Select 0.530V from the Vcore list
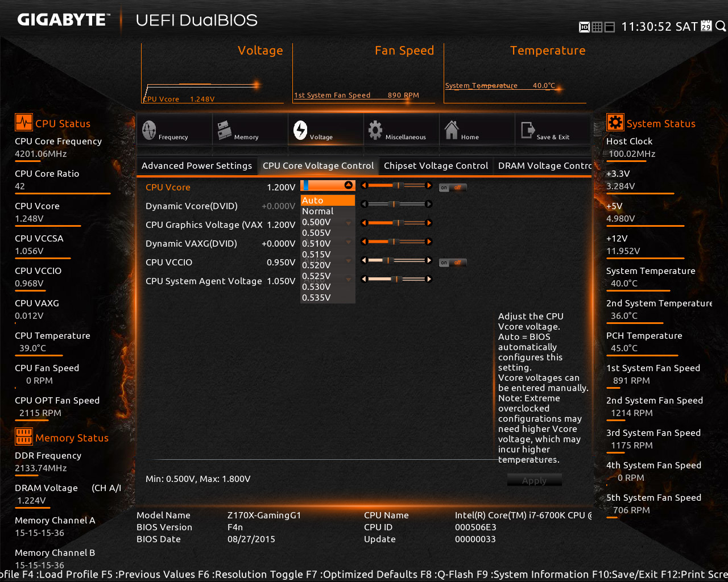 [328, 286]
